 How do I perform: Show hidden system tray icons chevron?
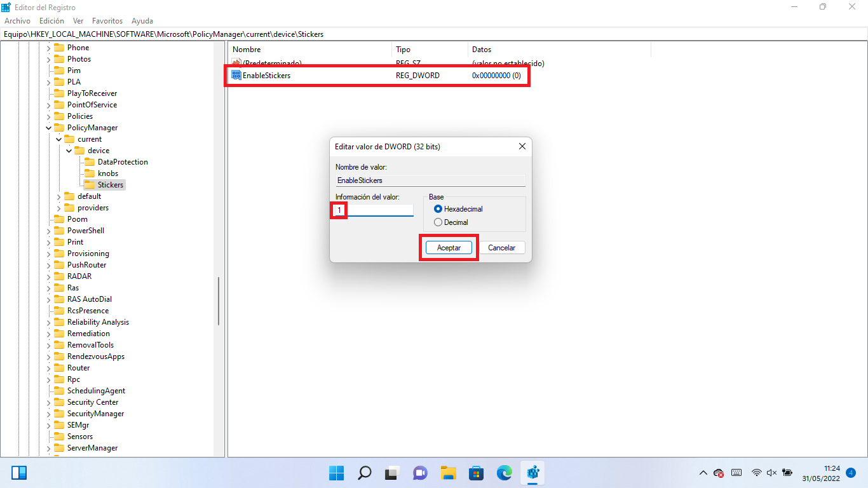703,473
